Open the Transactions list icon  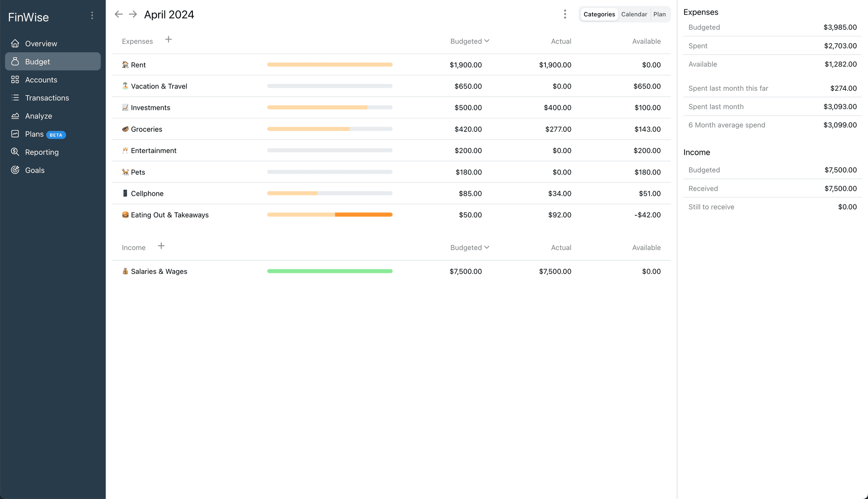(x=15, y=98)
